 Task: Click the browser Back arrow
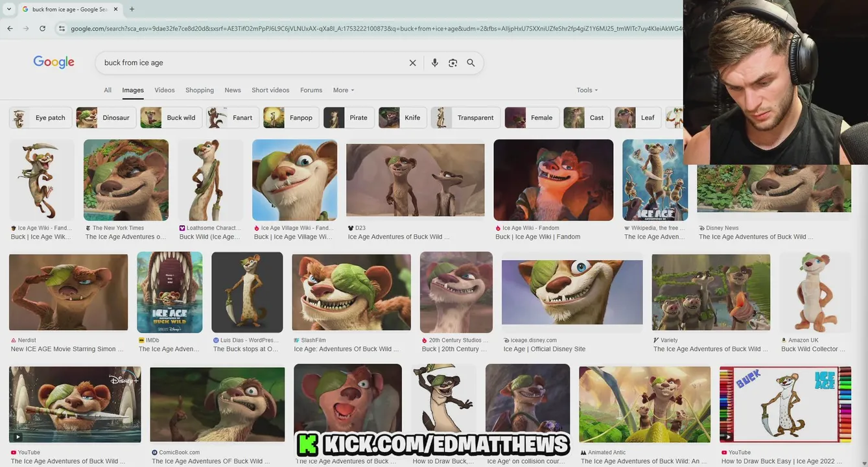pyautogui.click(x=10, y=29)
